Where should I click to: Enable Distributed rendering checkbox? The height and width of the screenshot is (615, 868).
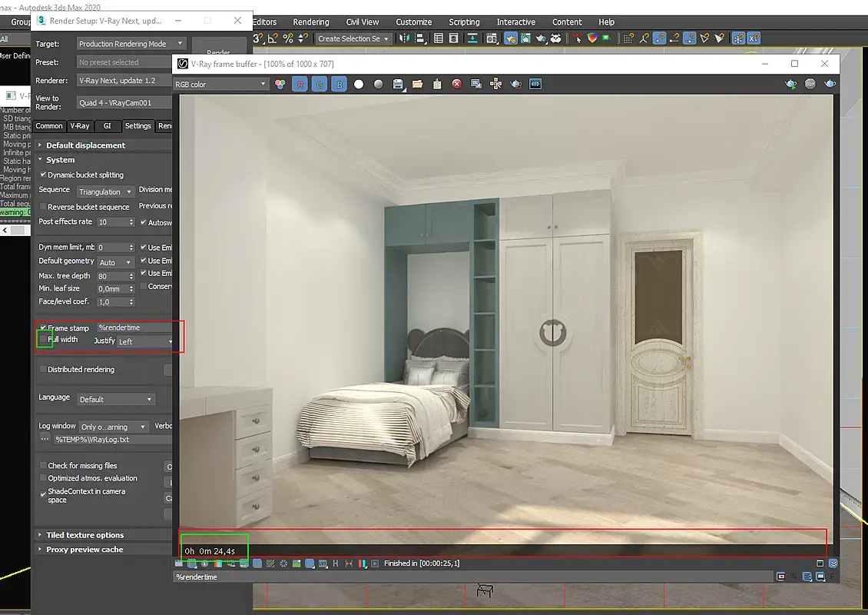(42, 369)
